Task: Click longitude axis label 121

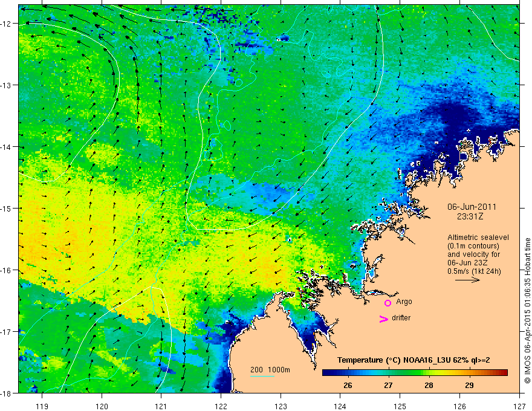Action: coord(161,406)
